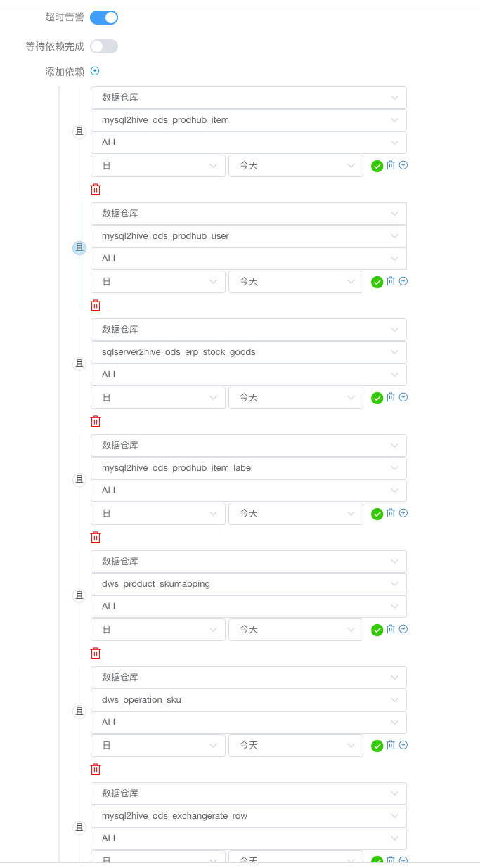
Task: Expand 今天 dropdown in dws_product_skumapping group
Action: point(296,630)
